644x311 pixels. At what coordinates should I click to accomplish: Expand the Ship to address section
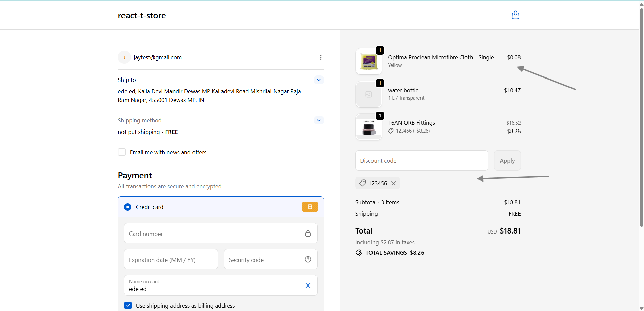(x=319, y=80)
